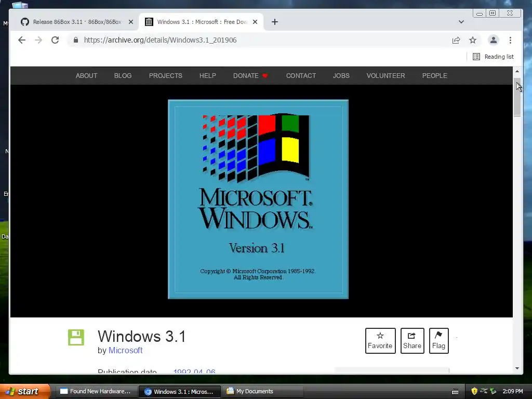Open the Chrome three-dot menu
The height and width of the screenshot is (399, 532).
pos(510,40)
